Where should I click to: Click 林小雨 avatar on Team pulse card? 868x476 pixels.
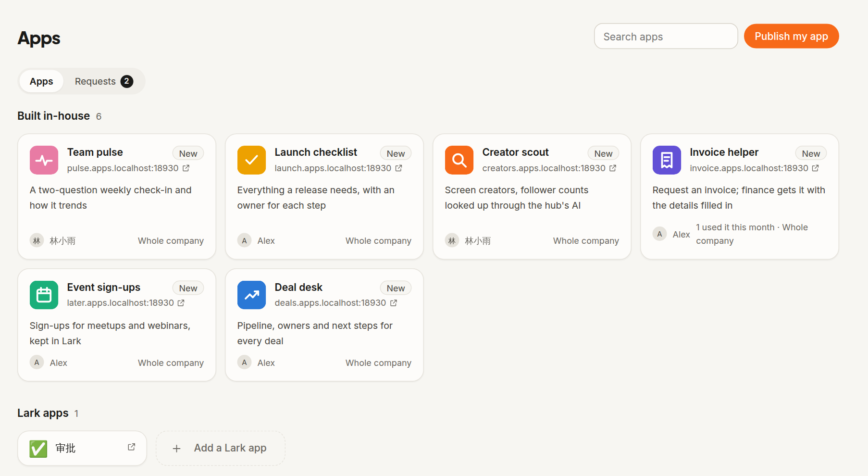click(37, 240)
